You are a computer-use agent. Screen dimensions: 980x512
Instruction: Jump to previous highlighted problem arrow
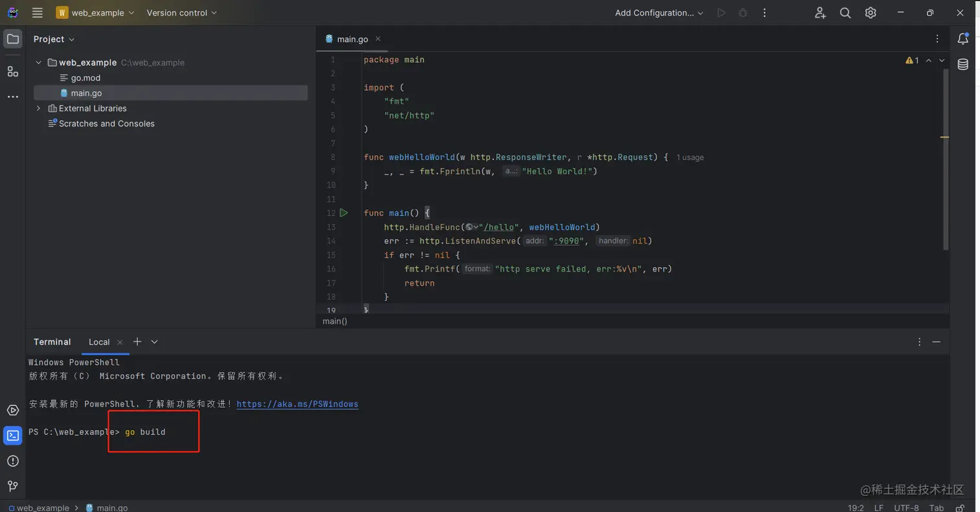point(929,60)
